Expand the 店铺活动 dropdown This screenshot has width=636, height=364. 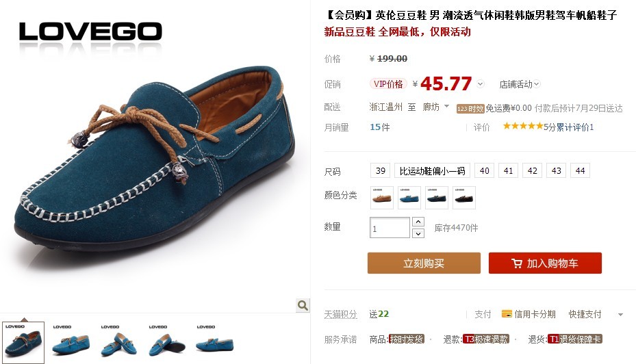[520, 84]
